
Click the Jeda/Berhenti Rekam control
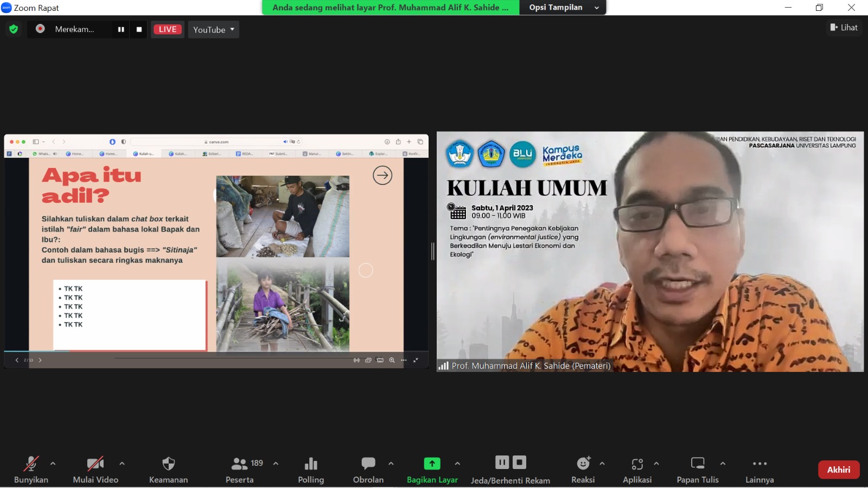(x=510, y=464)
